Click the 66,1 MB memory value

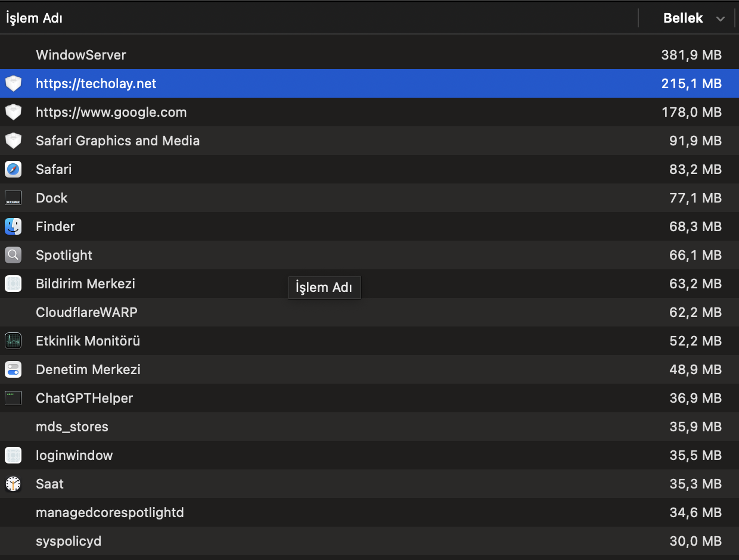click(695, 255)
